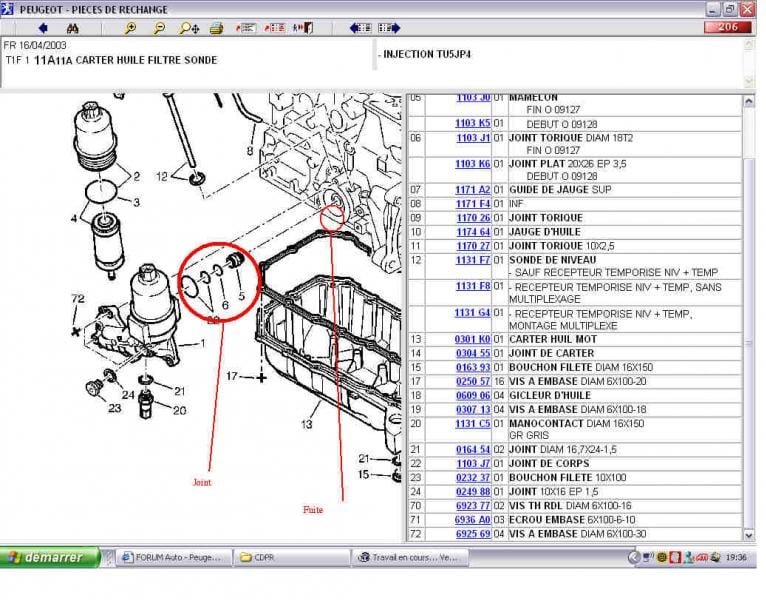The width and height of the screenshot is (766, 600).
Task: Open part number 1171 F4
Action: (473, 203)
